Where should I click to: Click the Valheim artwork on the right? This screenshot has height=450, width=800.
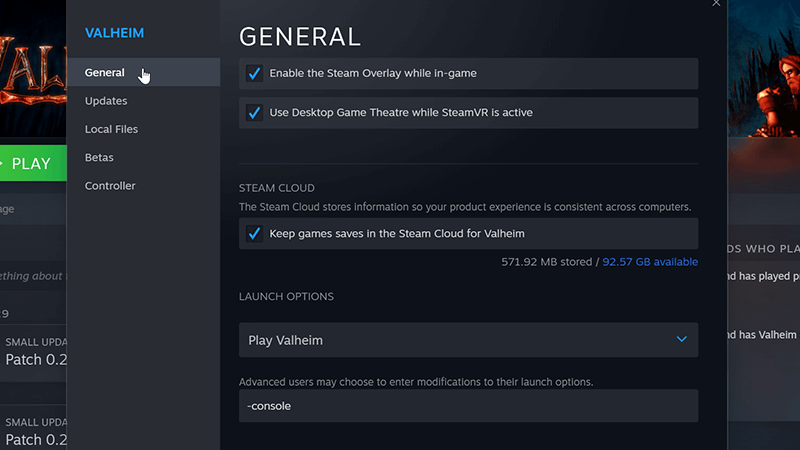click(x=764, y=69)
